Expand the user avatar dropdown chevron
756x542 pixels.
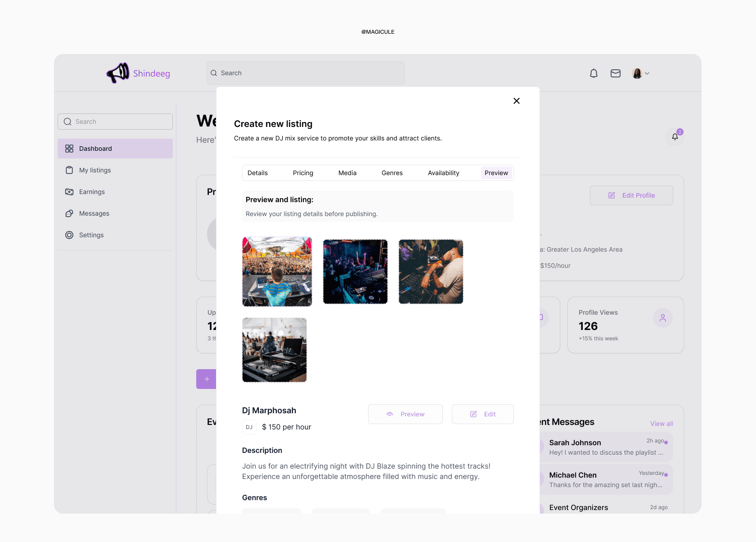click(x=647, y=73)
